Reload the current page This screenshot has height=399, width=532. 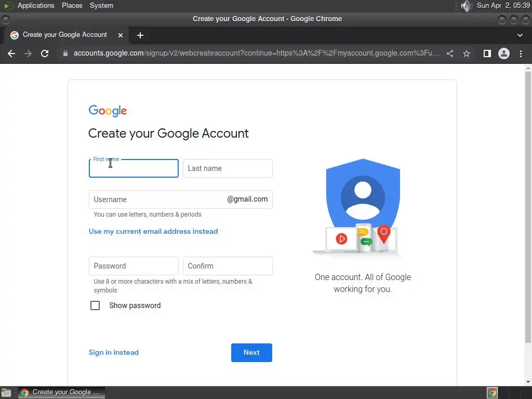click(45, 54)
